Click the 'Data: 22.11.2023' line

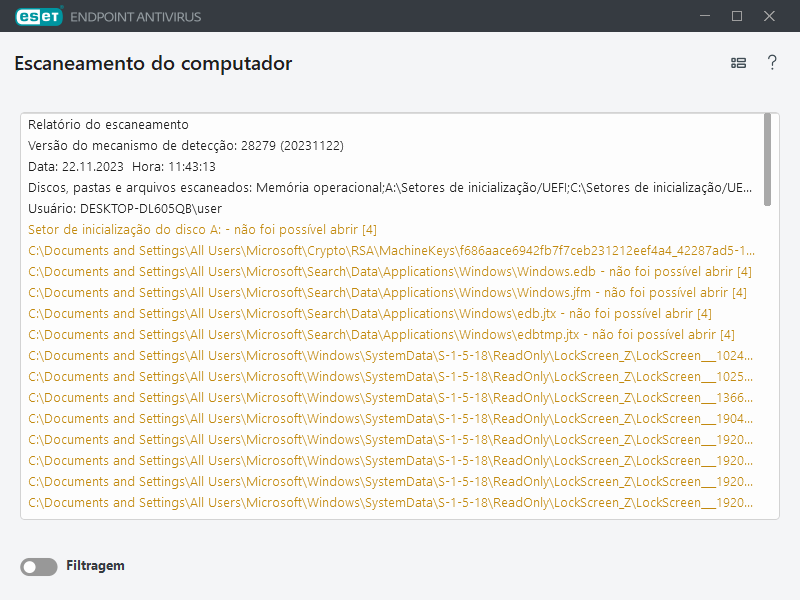coord(130,166)
